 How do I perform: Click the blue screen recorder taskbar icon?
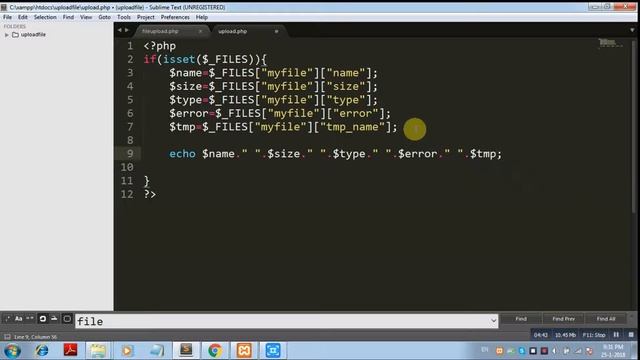point(273,351)
